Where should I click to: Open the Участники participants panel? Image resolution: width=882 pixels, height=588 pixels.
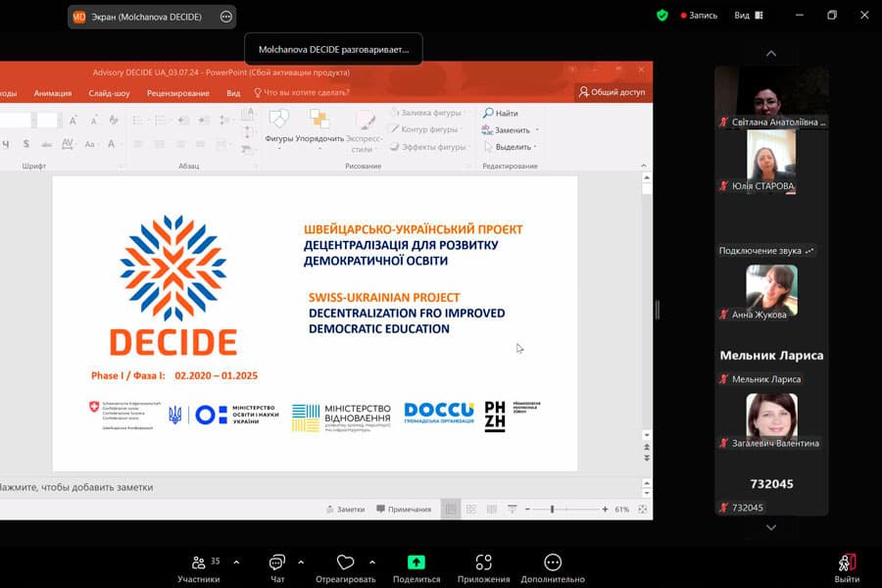tap(200, 563)
